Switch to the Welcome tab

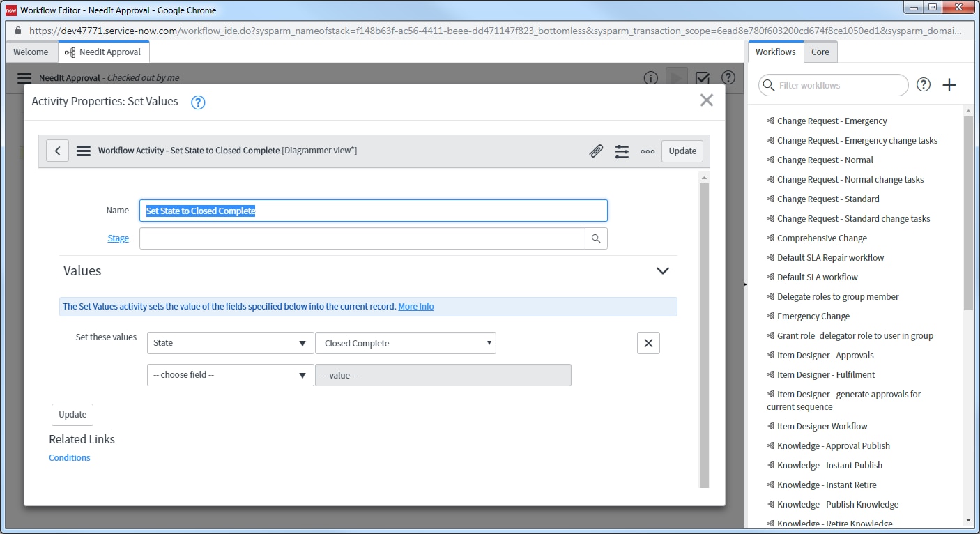pyautogui.click(x=31, y=52)
